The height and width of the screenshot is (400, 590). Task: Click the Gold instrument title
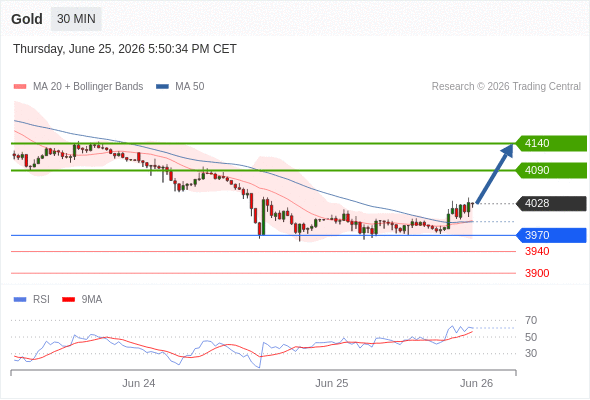point(27,19)
